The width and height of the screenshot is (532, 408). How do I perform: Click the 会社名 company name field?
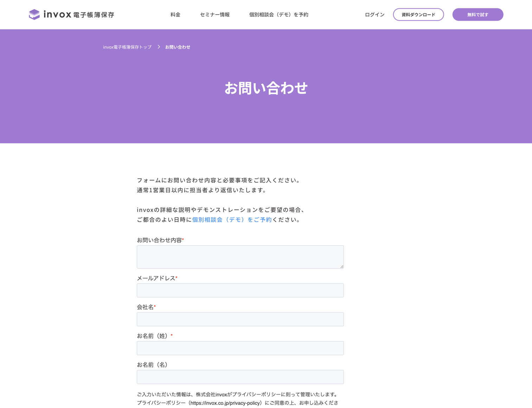tap(240, 319)
